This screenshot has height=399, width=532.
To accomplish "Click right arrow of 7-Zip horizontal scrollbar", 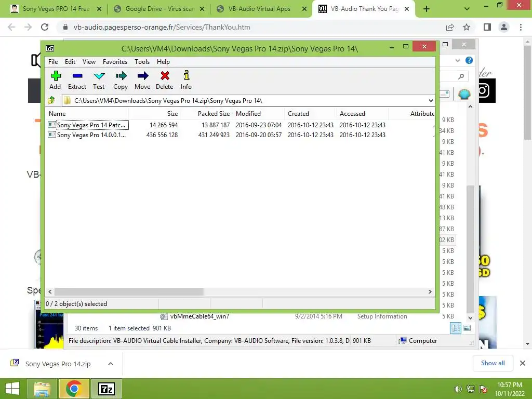I will 430,291.
